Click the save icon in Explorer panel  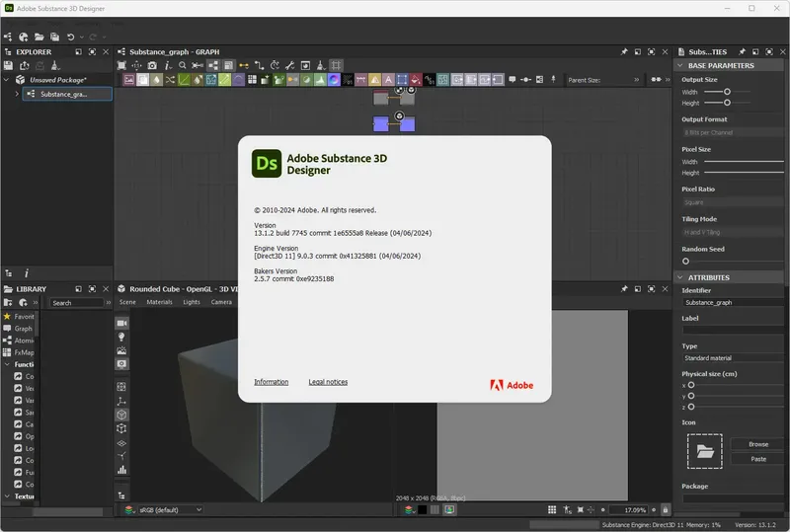tap(8, 65)
